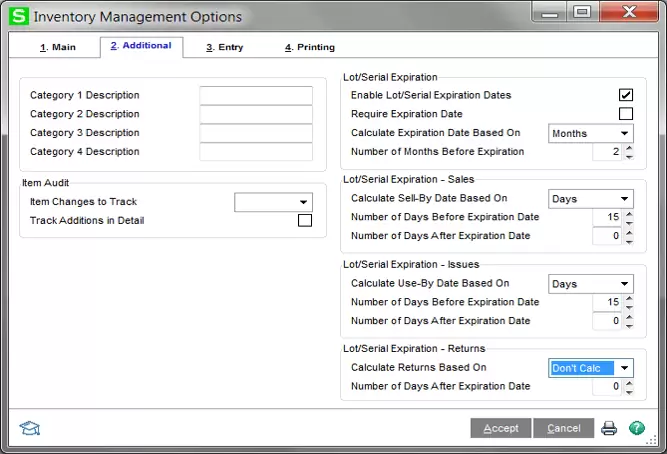The image size is (667, 454).
Task: Increase Number of Months Before Expiration
Action: pyautogui.click(x=628, y=148)
